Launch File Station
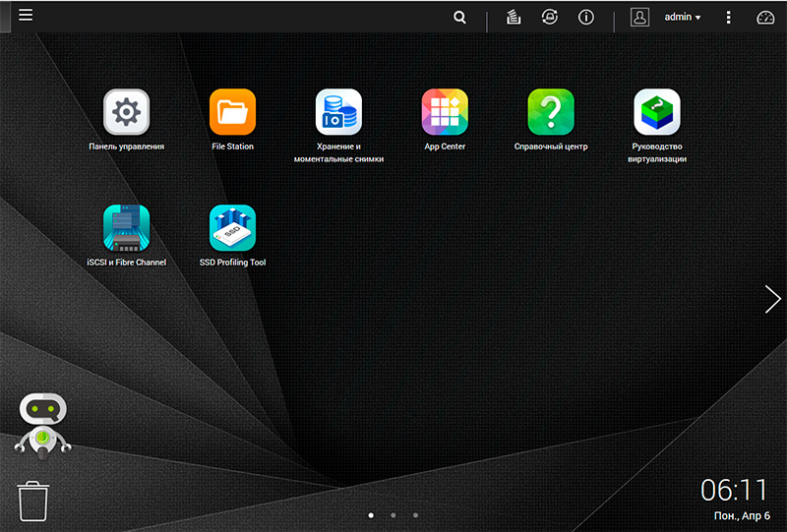This screenshot has width=787, height=532. click(x=232, y=112)
